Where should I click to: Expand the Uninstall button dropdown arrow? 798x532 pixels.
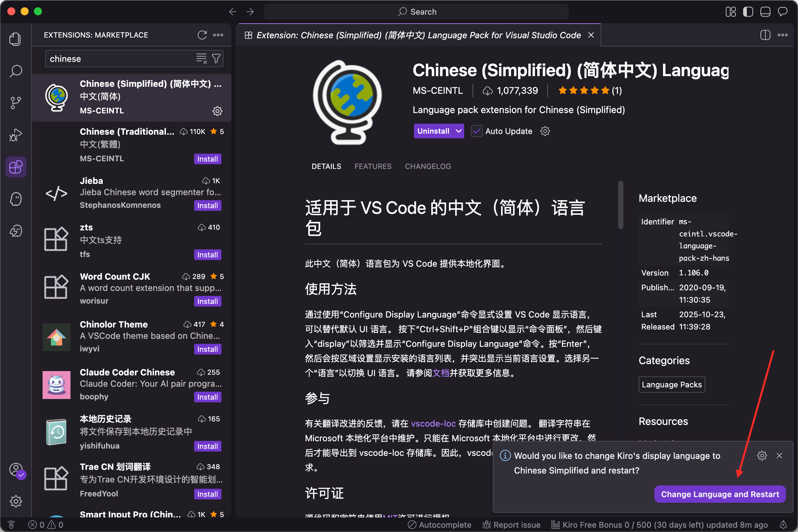(x=459, y=131)
